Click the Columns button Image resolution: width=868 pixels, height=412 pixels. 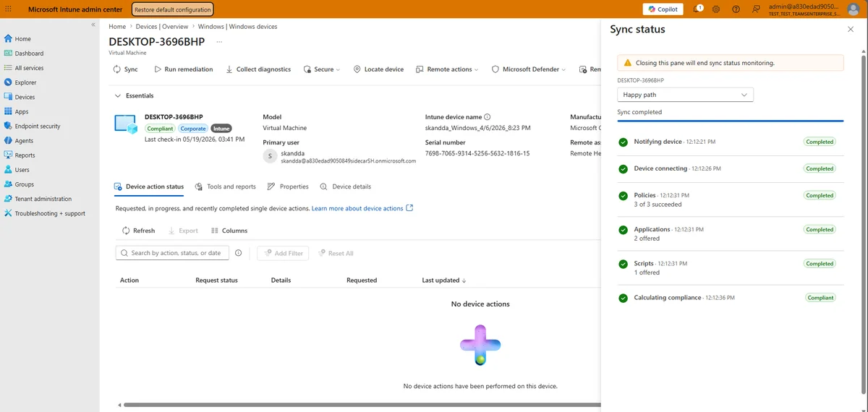[229, 231]
